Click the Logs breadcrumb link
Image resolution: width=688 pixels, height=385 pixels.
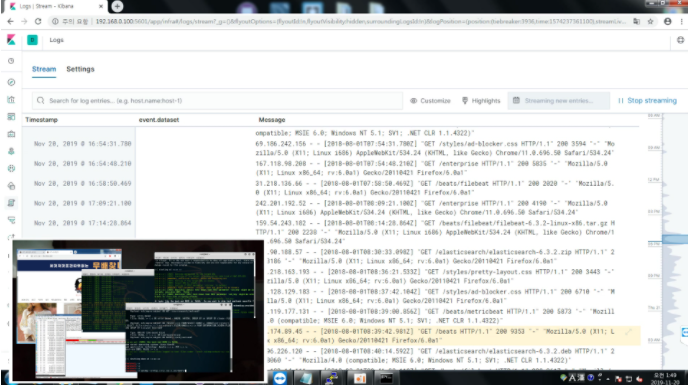click(57, 40)
